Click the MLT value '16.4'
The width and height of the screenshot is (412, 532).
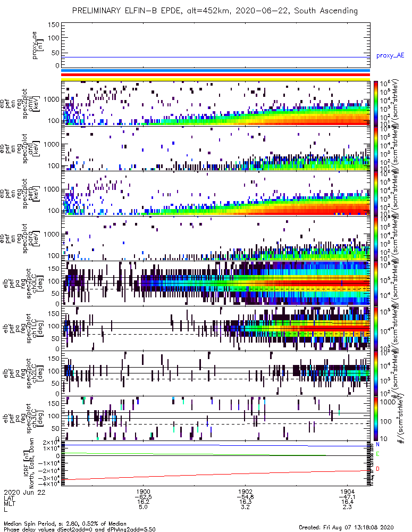[x=347, y=502]
